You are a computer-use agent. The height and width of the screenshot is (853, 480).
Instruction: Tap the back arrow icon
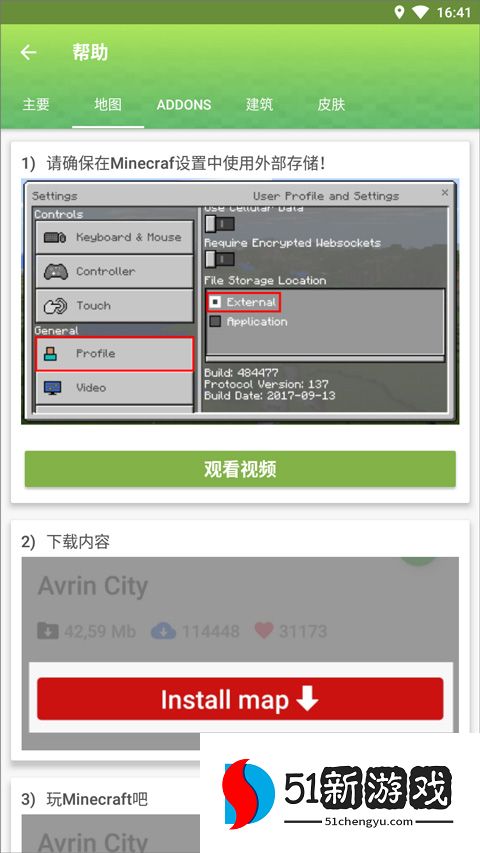pyautogui.click(x=28, y=52)
